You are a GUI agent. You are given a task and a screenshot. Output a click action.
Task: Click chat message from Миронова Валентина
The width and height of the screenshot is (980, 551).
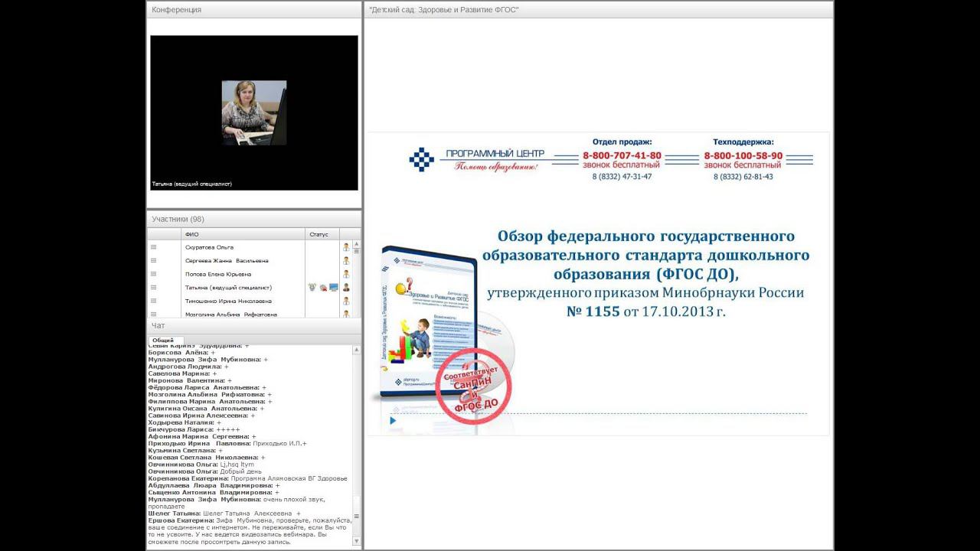pyautogui.click(x=190, y=380)
